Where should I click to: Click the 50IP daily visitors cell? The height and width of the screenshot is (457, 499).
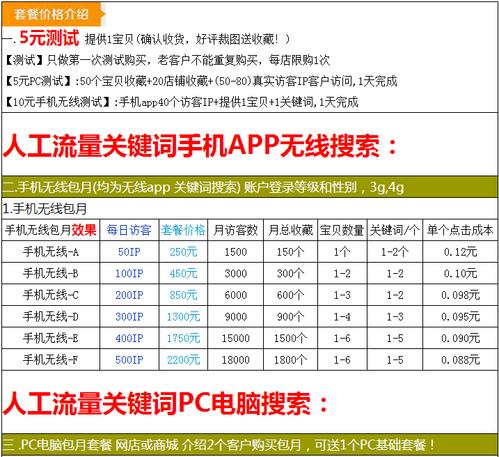[x=129, y=252]
